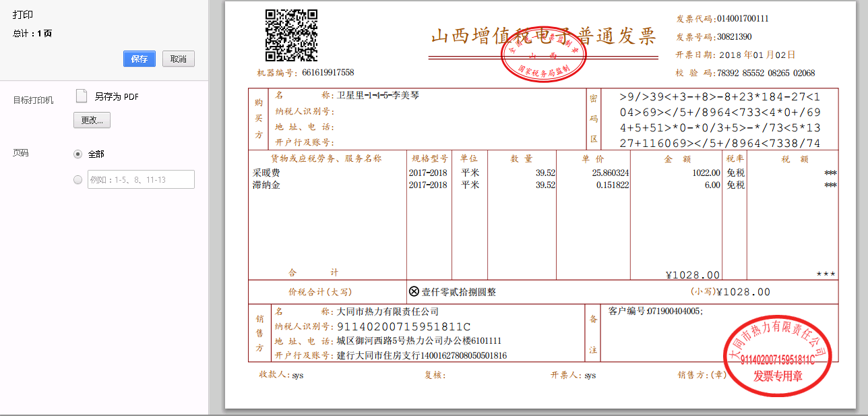
Task: Click the 采暖费 item row name
Action: coord(266,173)
